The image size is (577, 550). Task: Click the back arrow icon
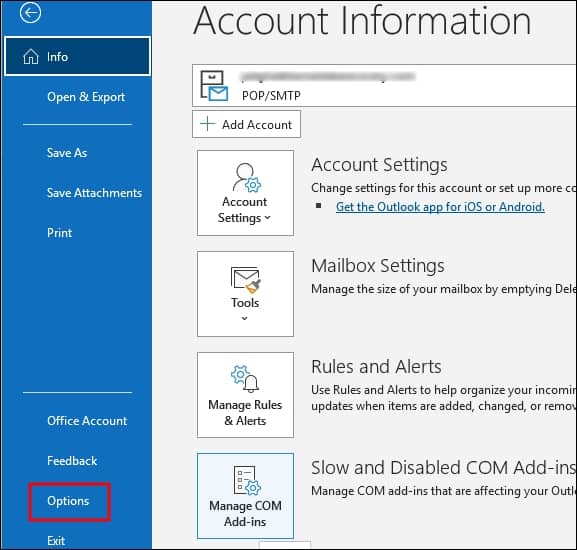pos(30,13)
